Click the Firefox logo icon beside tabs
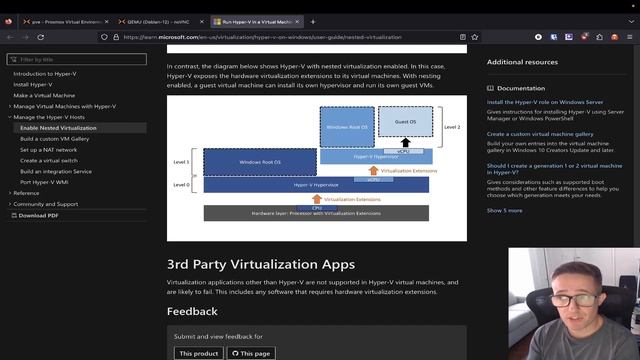Image resolution: width=640 pixels, height=360 pixels. (9, 22)
